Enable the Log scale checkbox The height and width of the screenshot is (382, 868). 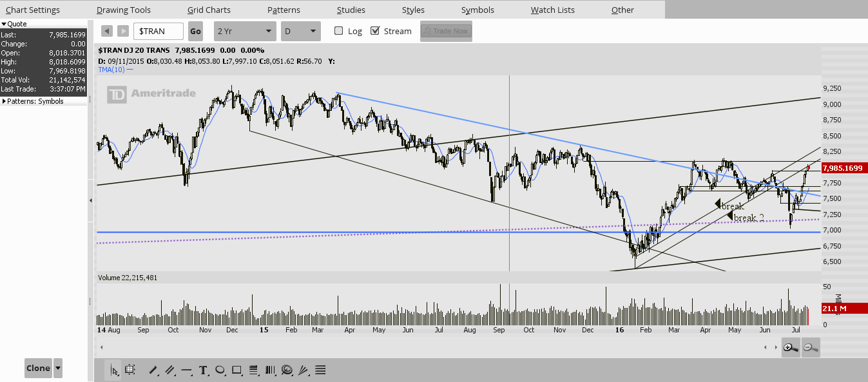click(x=339, y=31)
